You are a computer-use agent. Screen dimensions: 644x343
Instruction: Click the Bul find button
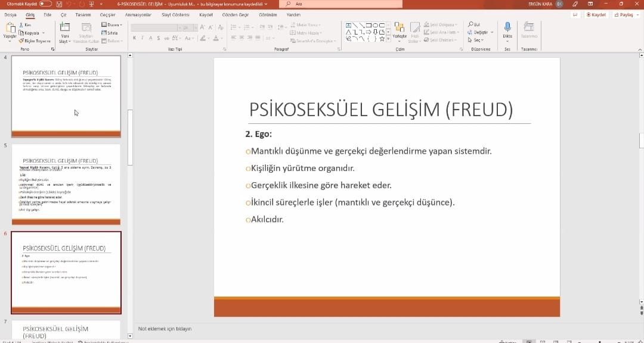tap(474, 24)
